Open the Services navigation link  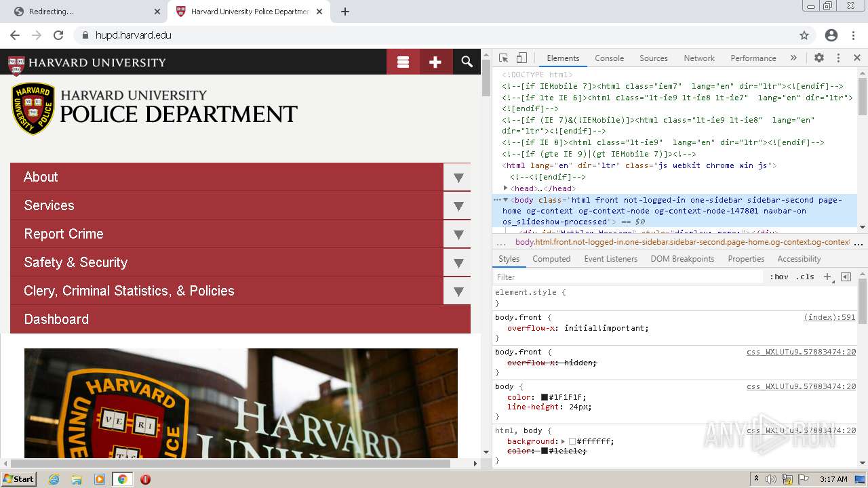click(49, 205)
